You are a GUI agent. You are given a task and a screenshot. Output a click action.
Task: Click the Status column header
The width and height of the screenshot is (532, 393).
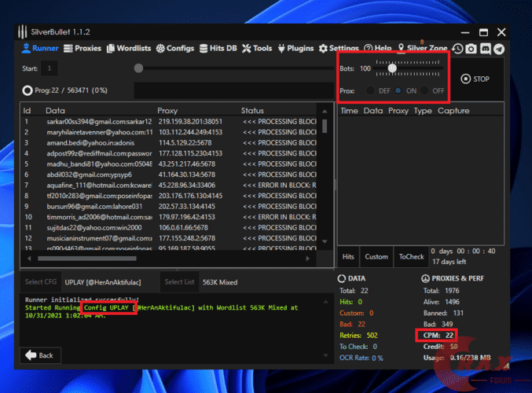[252, 111]
